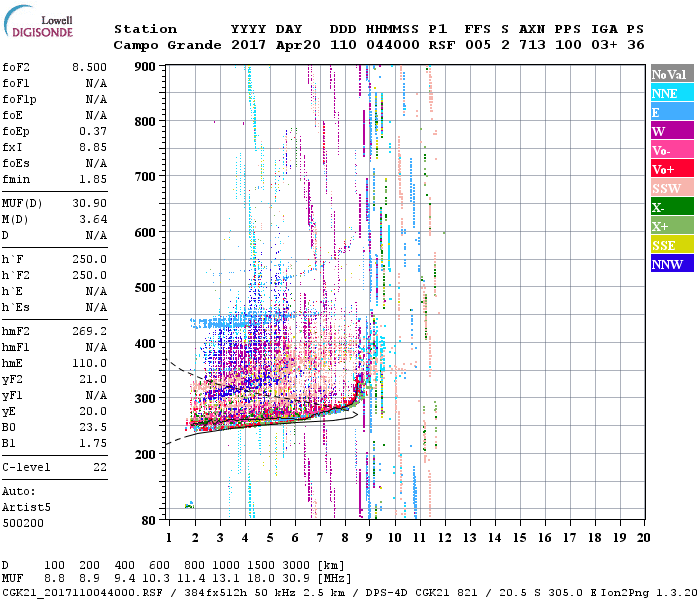Click the SSE yellow legend swatch
700x600 pixels.
pos(672,245)
